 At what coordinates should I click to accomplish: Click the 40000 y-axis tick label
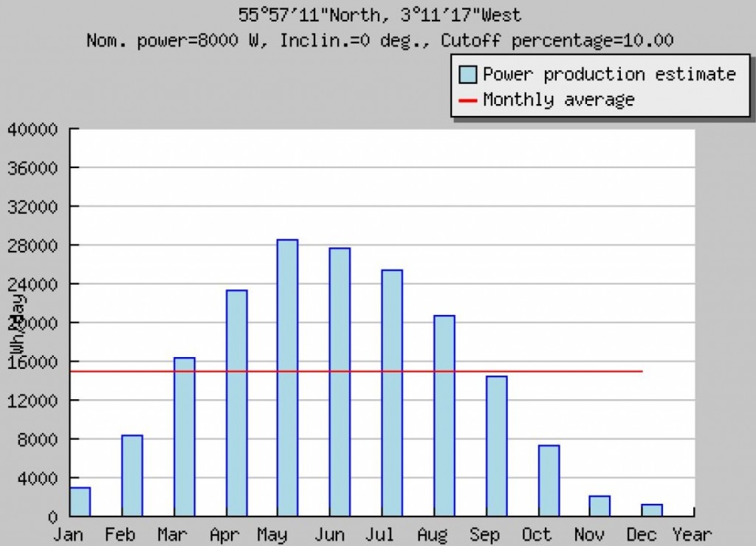(x=32, y=130)
